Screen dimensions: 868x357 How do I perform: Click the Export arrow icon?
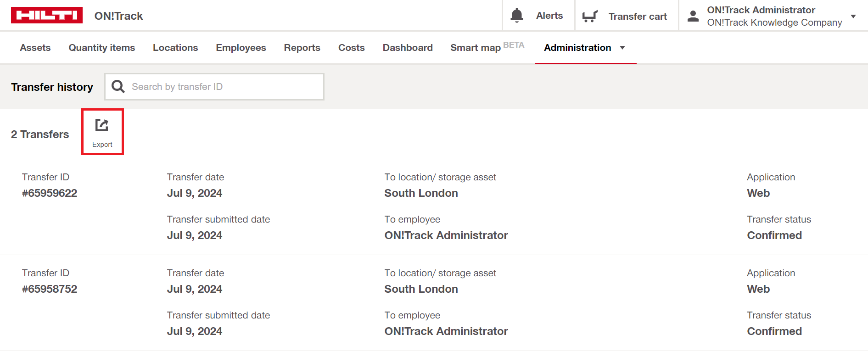[102, 125]
